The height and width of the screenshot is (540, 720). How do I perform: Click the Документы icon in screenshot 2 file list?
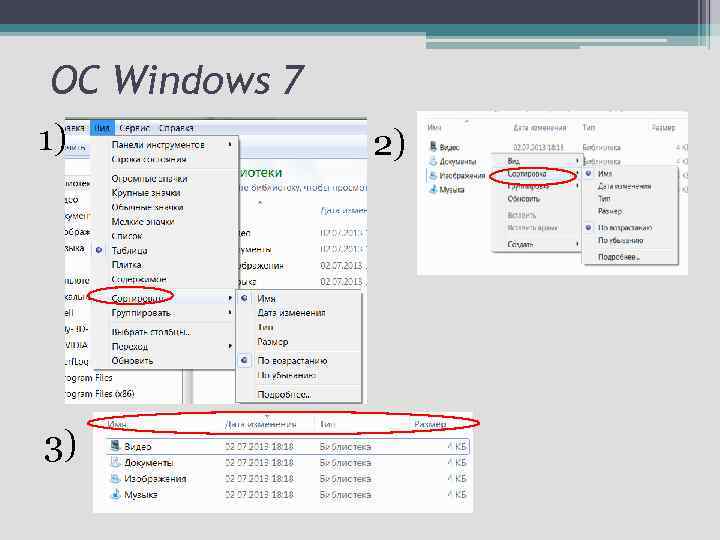[433, 161]
